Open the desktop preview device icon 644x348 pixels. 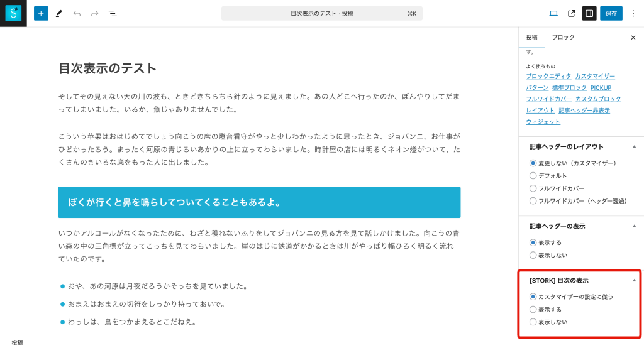553,13
